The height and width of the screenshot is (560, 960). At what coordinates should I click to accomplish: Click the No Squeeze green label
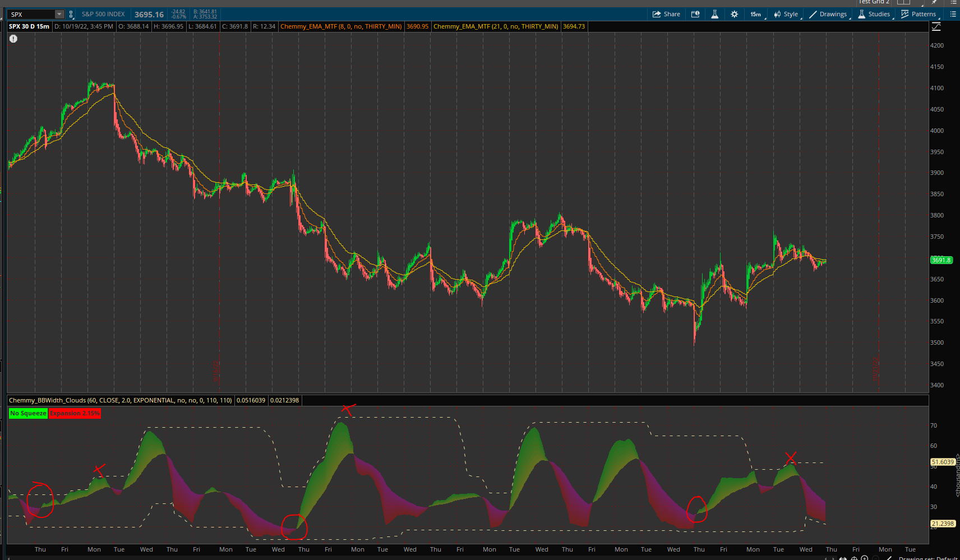click(28, 413)
